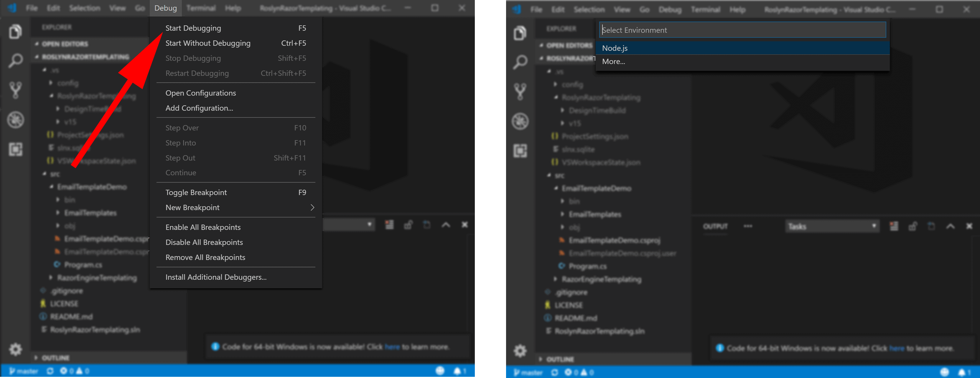Image resolution: width=980 pixels, height=378 pixels.
Task: Choose Start Without Debugging
Action: pos(236,43)
